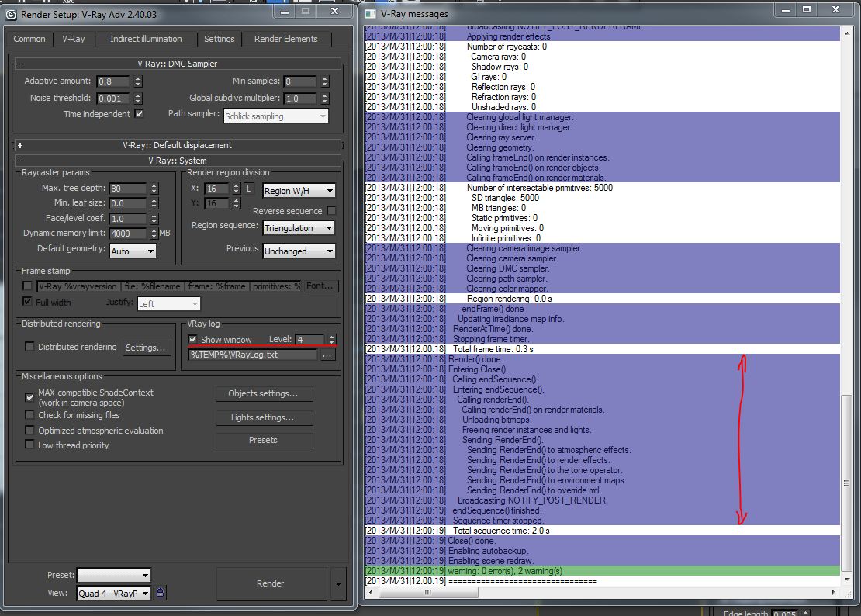Switch to the Indirect illumination tab
The width and height of the screenshot is (861, 616).
(146, 39)
